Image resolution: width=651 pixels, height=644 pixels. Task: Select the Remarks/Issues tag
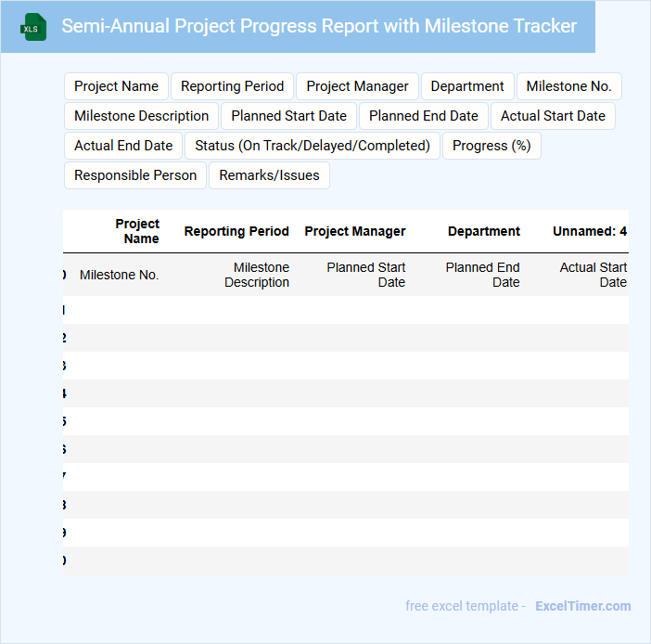coord(270,175)
